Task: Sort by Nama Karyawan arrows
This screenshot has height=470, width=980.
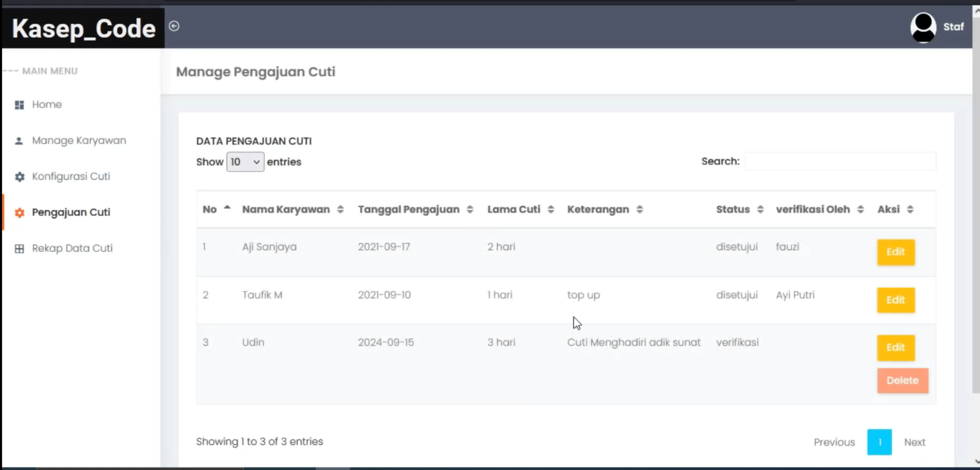Action: pyautogui.click(x=340, y=209)
